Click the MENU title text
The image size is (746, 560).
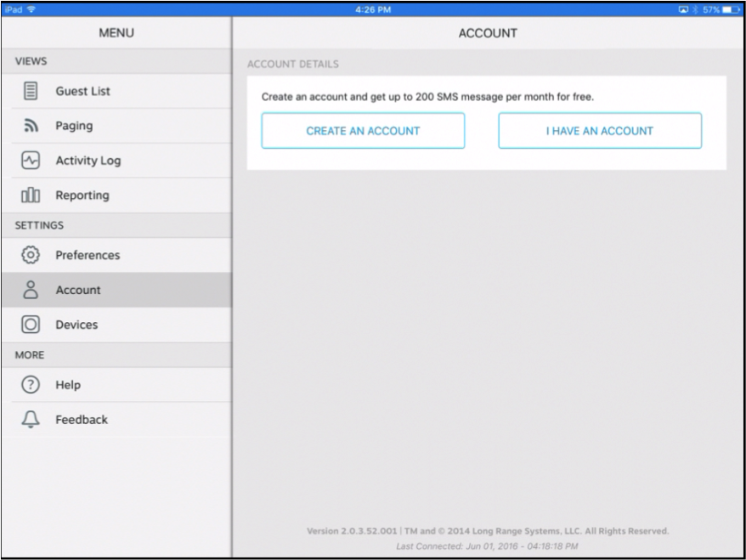click(x=116, y=33)
